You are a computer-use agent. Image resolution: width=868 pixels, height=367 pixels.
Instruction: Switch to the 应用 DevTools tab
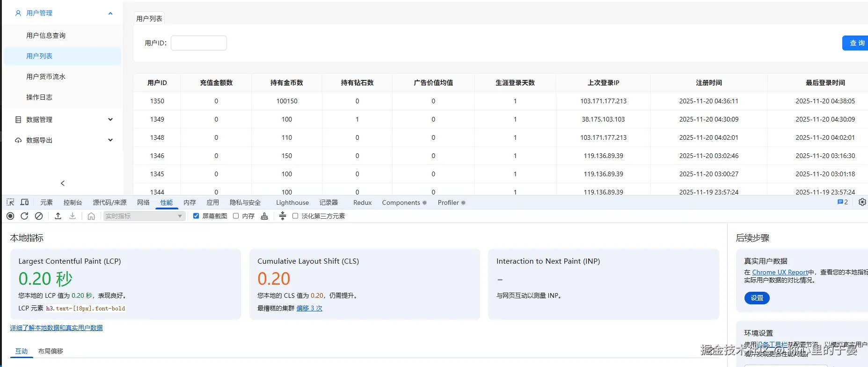213,202
